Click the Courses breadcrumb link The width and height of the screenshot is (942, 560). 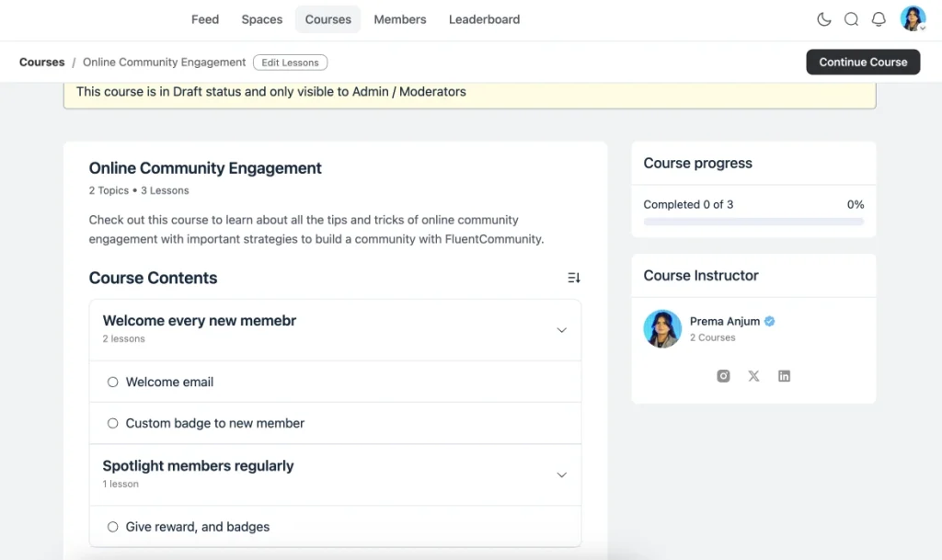click(42, 62)
